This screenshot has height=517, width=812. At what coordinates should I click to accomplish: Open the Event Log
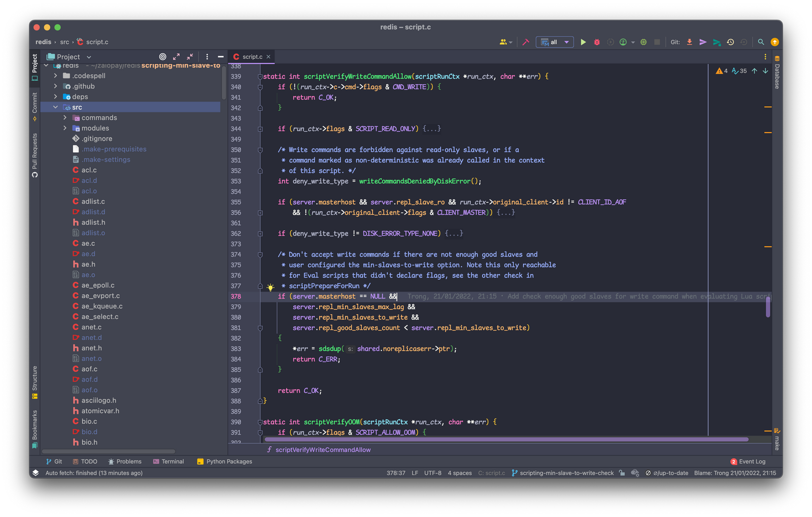pyautogui.click(x=748, y=462)
